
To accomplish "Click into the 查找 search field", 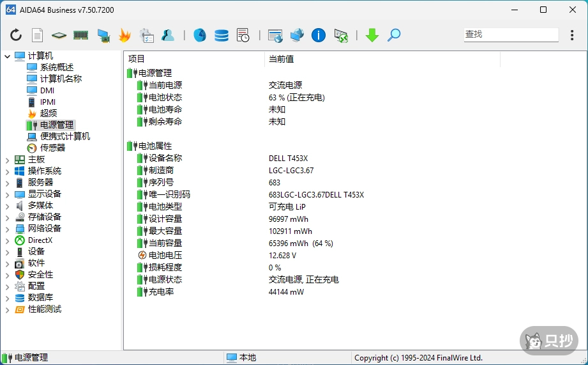I will 509,35.
